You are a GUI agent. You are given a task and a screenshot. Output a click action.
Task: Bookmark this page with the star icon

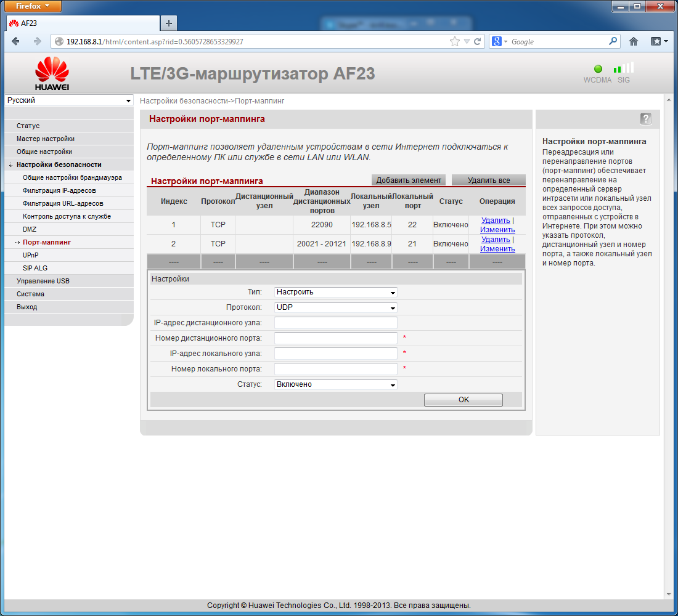454,41
